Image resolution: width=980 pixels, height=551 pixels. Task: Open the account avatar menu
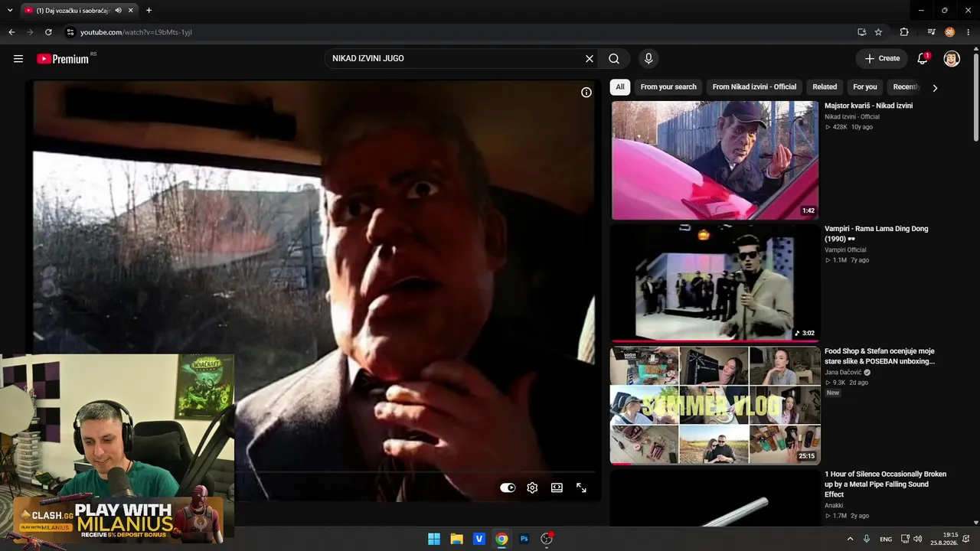click(952, 58)
